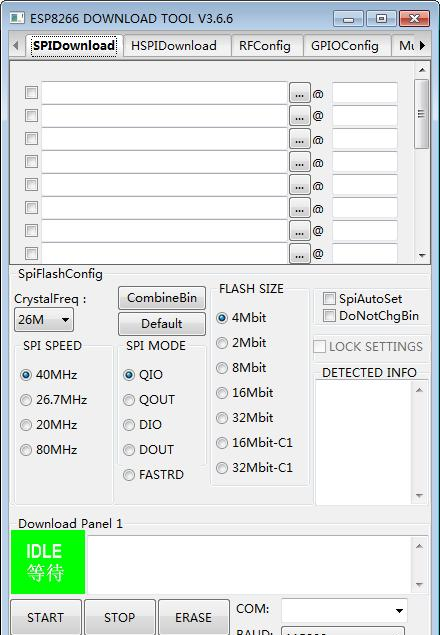Select the 32Mbit flash size
This screenshot has width=440, height=635.
pos(222,418)
